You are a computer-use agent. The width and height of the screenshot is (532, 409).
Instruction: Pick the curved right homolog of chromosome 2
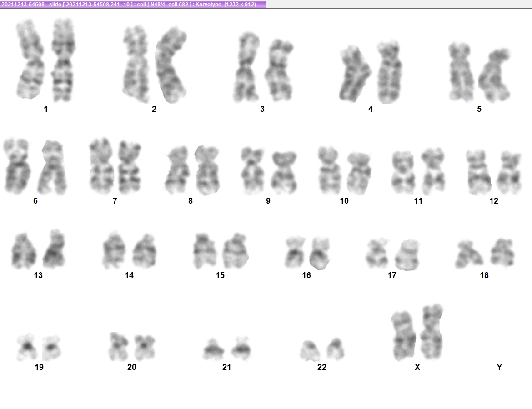pyautogui.click(x=171, y=65)
